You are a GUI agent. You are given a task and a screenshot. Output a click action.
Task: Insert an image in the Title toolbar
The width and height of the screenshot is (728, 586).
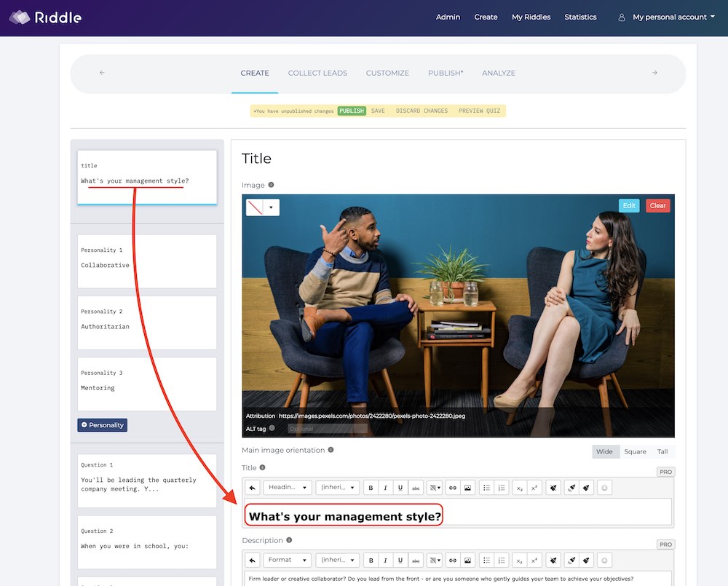[467, 488]
